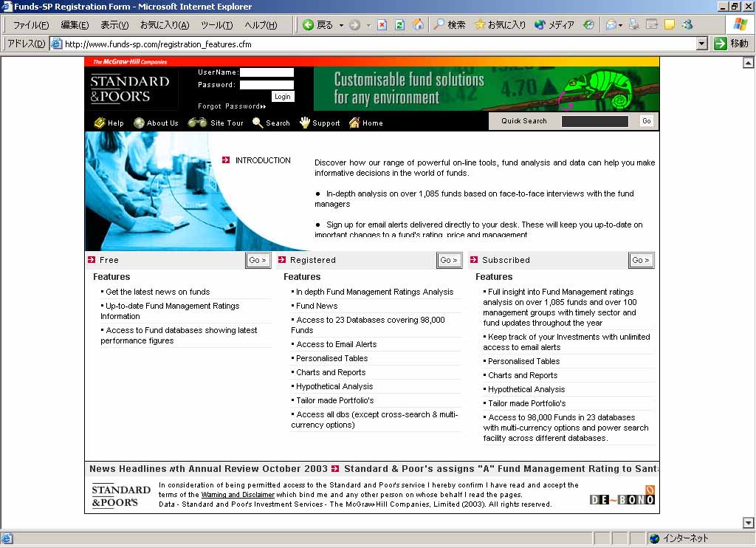Open the View (表示) menu
Screen dimensions: 756x548
(114, 25)
